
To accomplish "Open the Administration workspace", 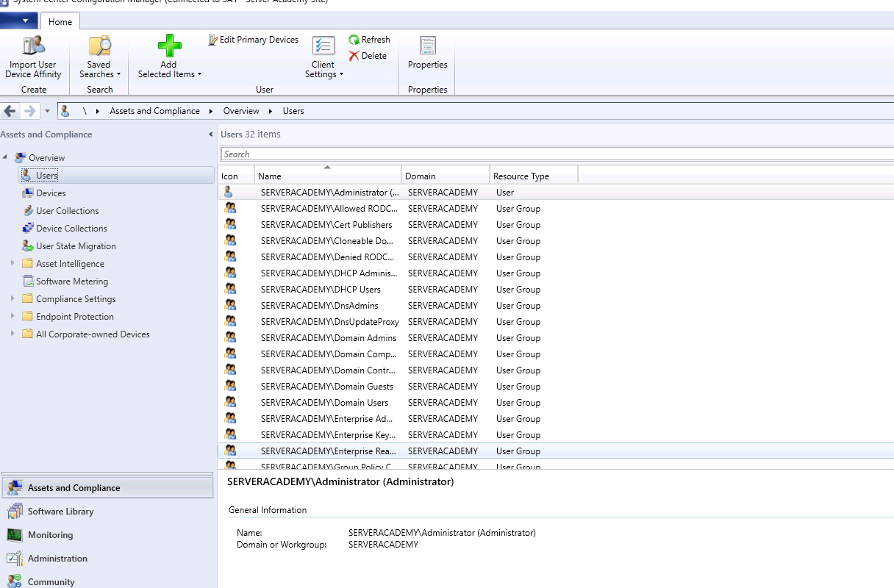I will point(108,559).
